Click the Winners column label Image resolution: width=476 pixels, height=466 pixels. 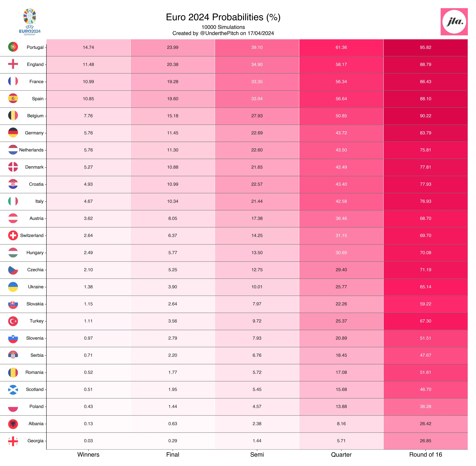88,455
